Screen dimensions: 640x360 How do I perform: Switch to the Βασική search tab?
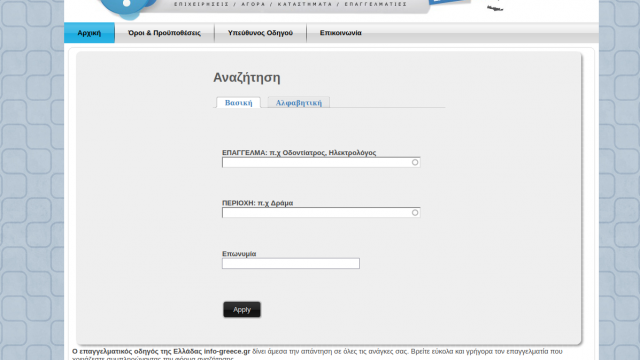[238, 102]
